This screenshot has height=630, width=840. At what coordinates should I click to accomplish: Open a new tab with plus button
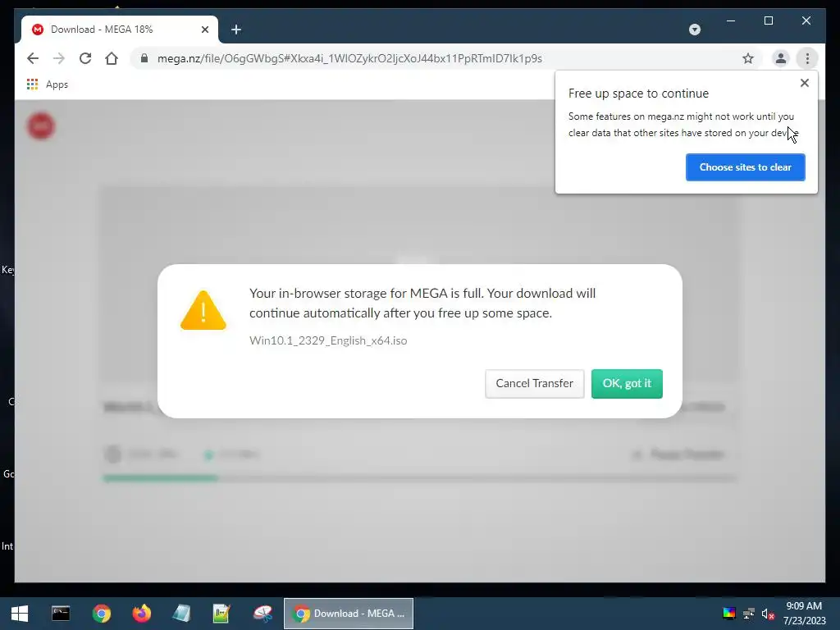(236, 30)
